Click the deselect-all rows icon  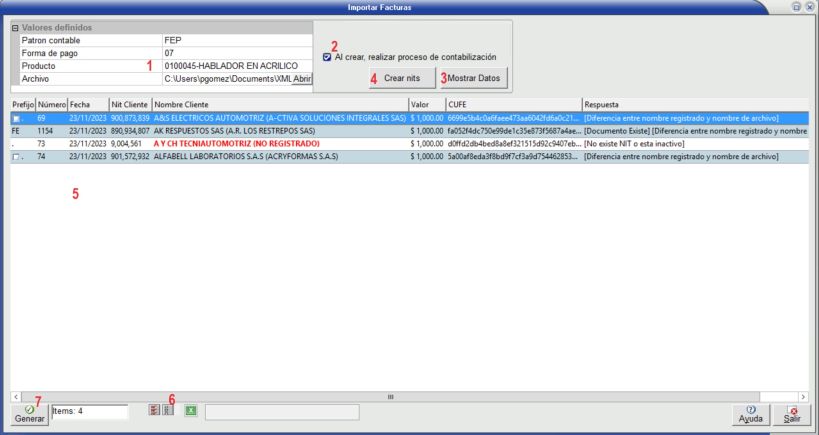point(168,411)
